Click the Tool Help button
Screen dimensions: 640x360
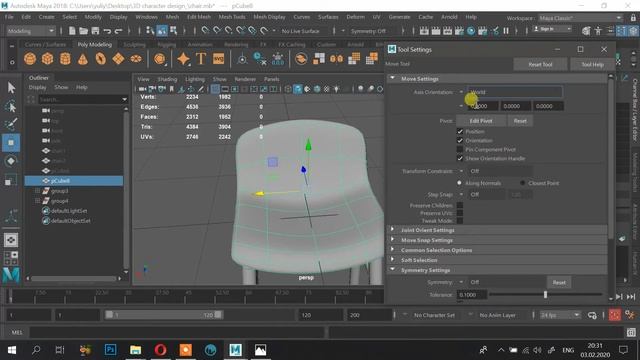(592, 64)
